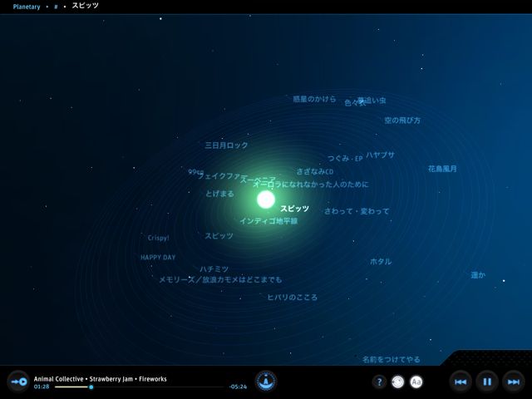Select the # breadcrumb item

click(x=56, y=7)
